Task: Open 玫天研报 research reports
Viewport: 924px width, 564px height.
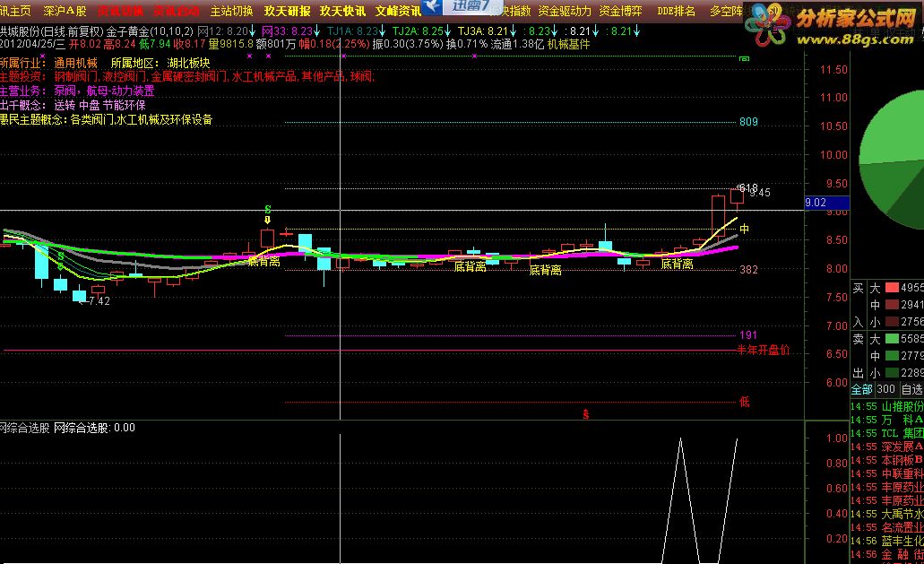Action: 287,11
